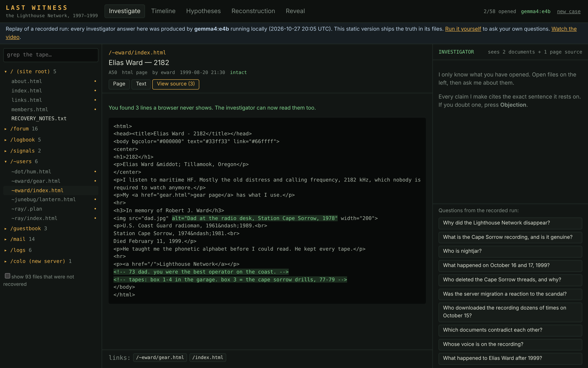Expand the /logbook folder
Screen dimensions: 588x368
click(x=23, y=140)
